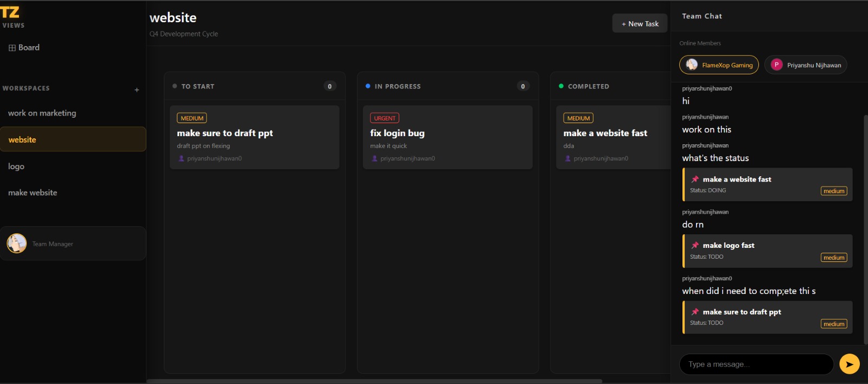Click the URGENT priority tag
Viewport: 868px width, 384px height.
[x=384, y=118]
